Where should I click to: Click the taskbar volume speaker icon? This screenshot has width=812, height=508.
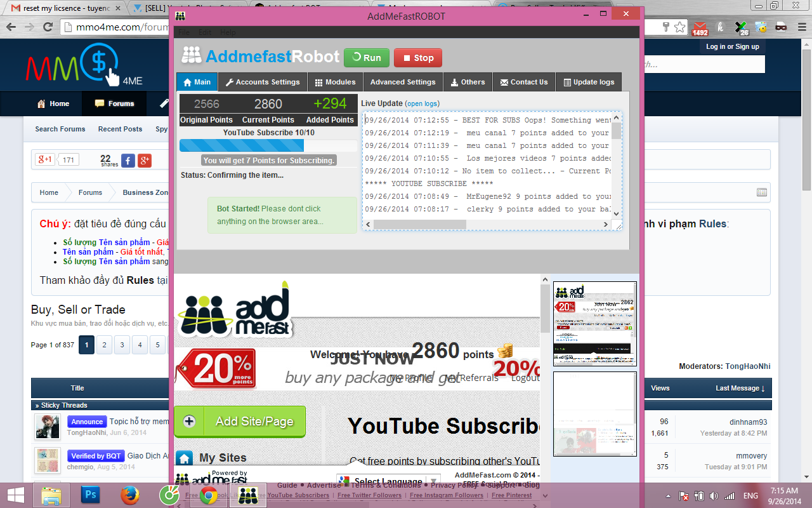(x=714, y=495)
